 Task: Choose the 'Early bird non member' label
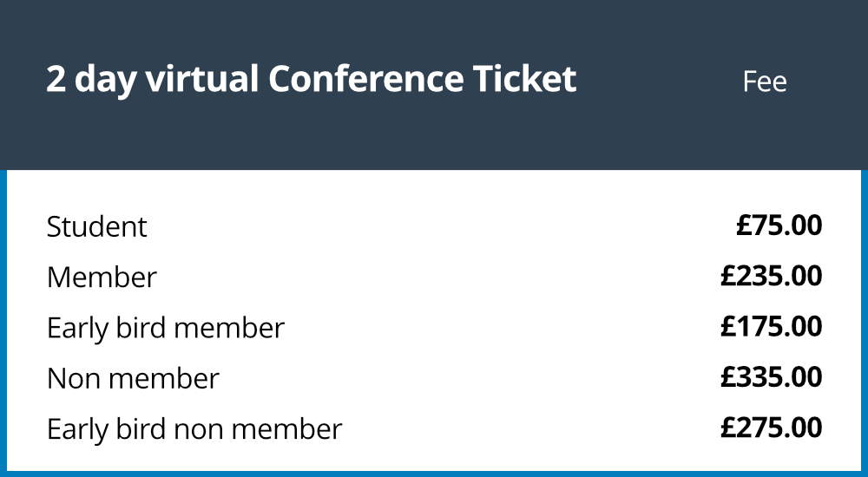coord(194,429)
